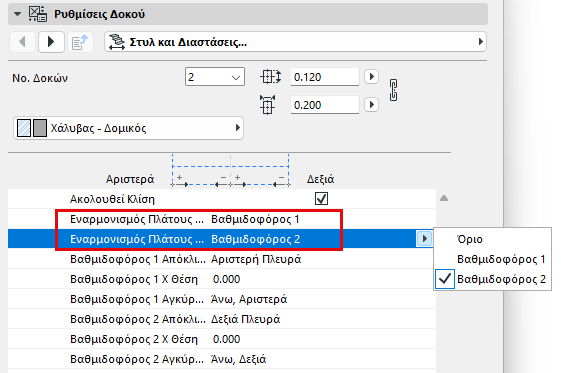561x373 pixels.
Task: Select Εναρμονισμός Πλάτους row with Βαθμιδοφόρος 2
Action: 221,239
